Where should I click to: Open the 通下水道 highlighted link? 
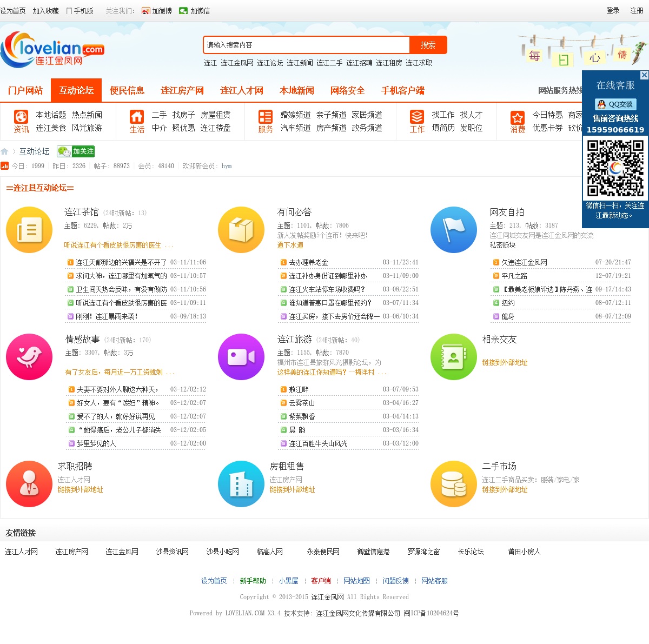290,245
